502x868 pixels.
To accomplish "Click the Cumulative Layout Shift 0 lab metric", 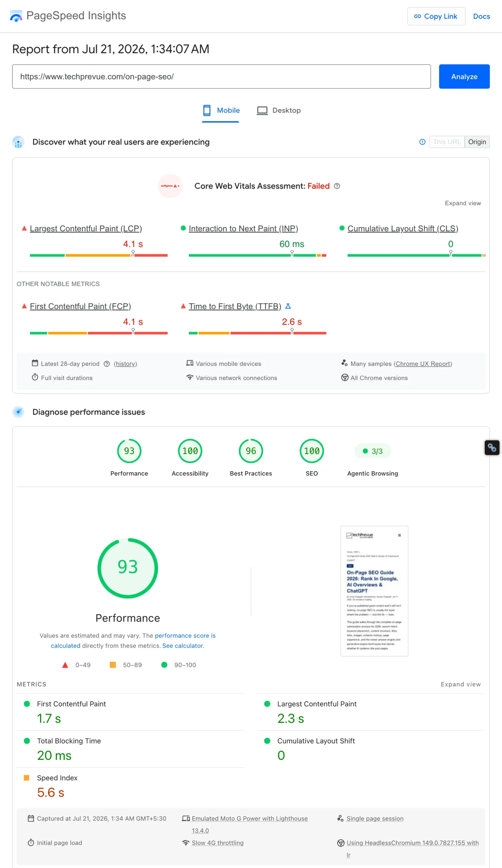I will pos(371,749).
